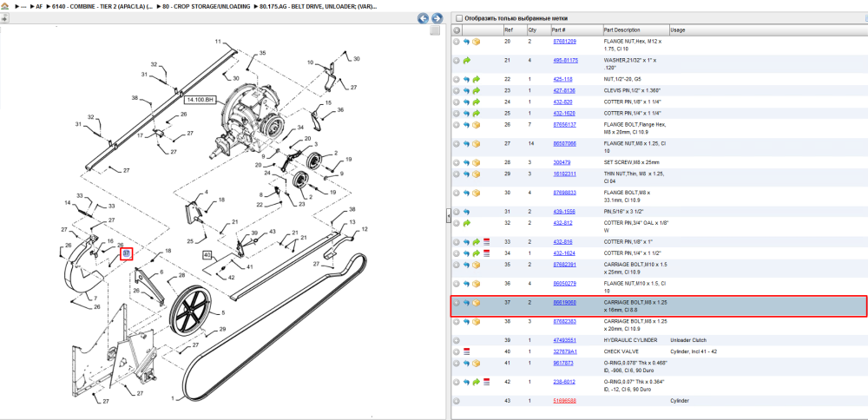868x420 pixels.
Task: Add ref 21 washer with circle button
Action: point(457,61)
